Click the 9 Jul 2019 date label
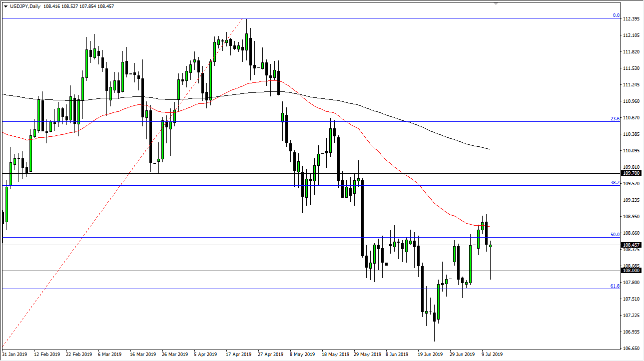 click(492, 355)
